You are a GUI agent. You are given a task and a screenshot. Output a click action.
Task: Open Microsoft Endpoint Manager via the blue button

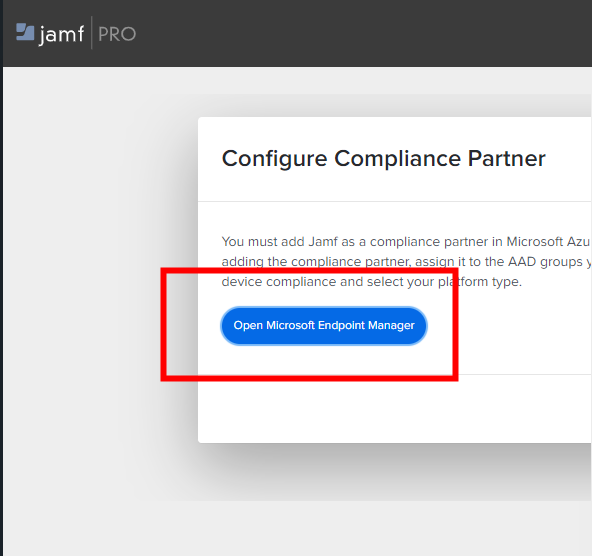[324, 325]
